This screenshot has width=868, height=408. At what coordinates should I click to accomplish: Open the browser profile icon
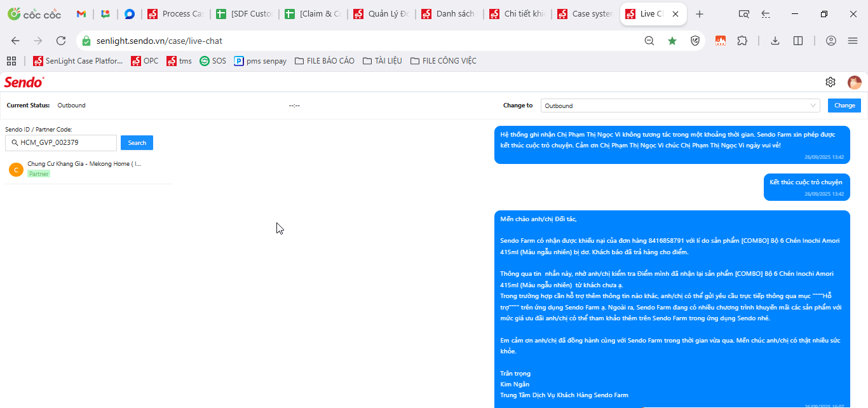831,41
